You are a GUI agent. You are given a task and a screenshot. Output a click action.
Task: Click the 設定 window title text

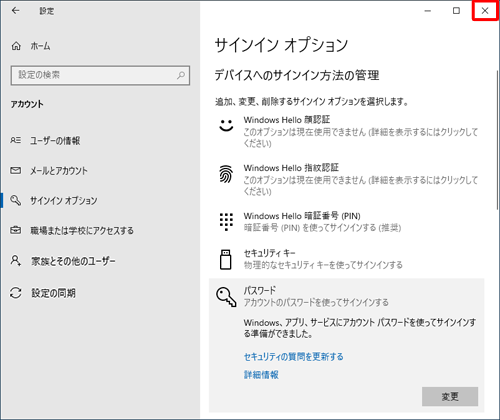[x=46, y=11]
